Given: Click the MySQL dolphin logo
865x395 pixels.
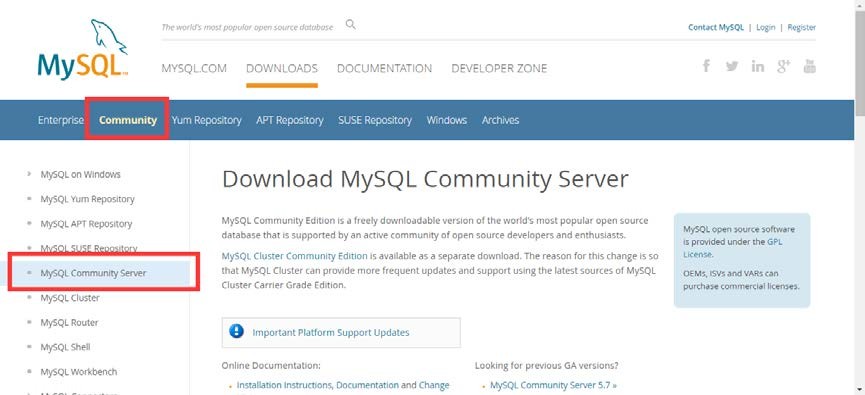Looking at the screenshot, I should (x=83, y=50).
